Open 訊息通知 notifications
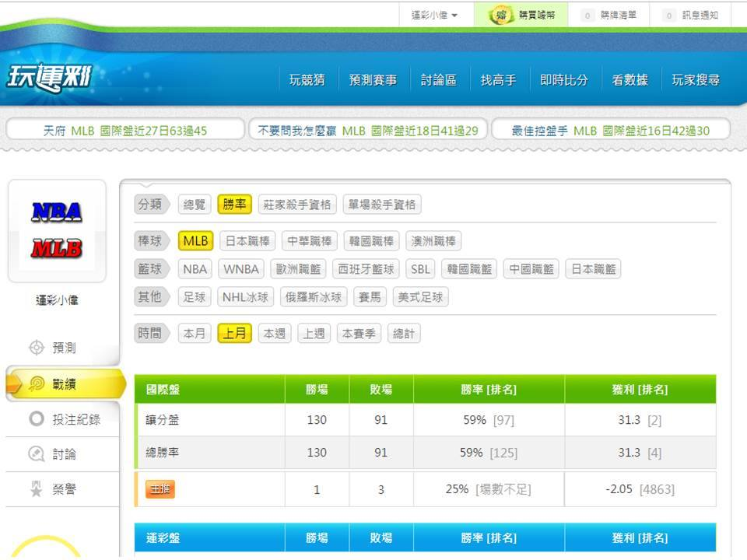747x560 pixels. [x=691, y=16]
